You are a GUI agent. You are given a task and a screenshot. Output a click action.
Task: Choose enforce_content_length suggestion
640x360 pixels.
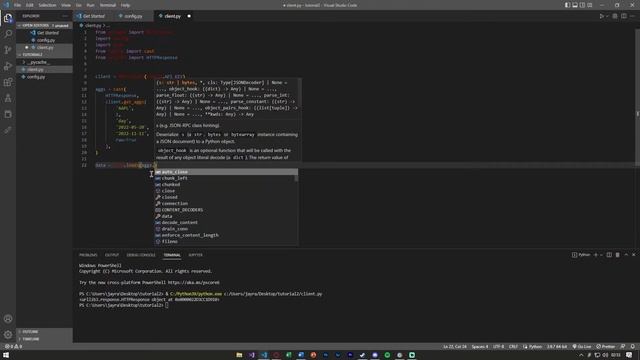coord(226,235)
